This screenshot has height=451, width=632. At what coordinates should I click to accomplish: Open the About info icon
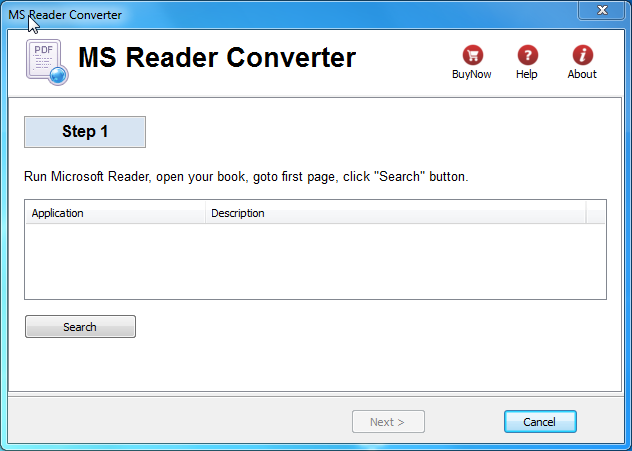[x=582, y=55]
